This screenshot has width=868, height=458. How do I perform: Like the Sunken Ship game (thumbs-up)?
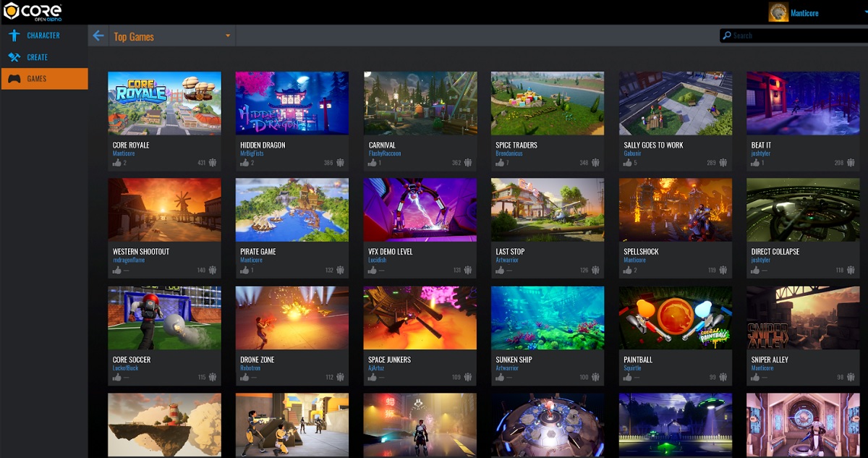point(500,377)
